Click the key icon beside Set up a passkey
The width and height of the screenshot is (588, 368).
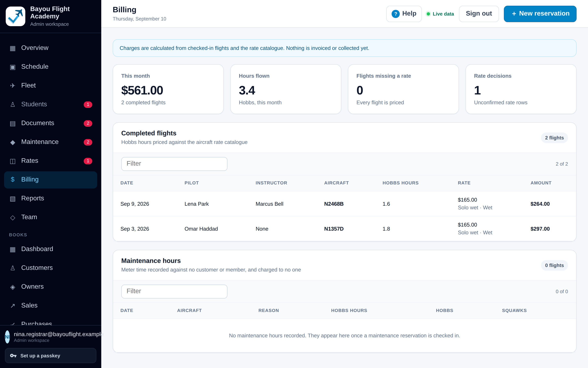[x=13, y=356]
